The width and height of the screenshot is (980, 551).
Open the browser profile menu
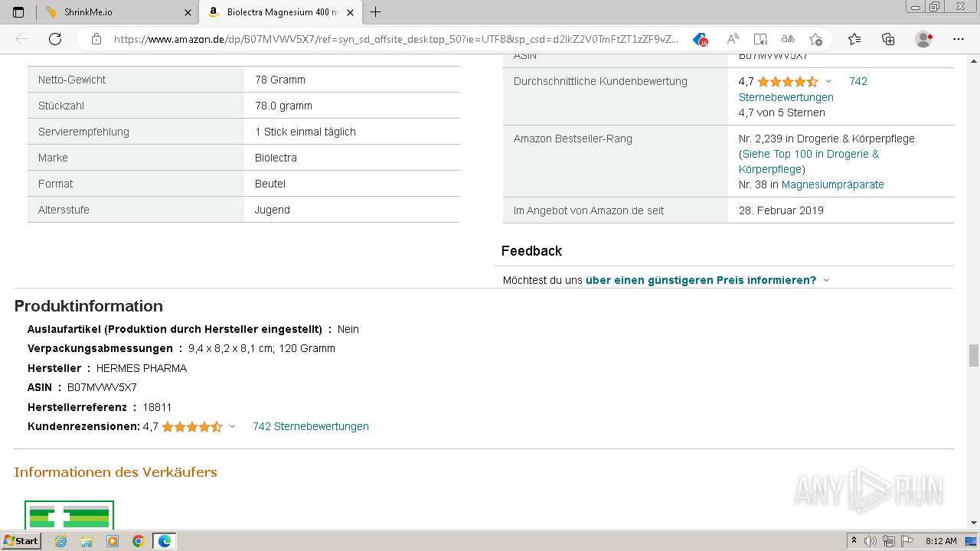pos(924,39)
